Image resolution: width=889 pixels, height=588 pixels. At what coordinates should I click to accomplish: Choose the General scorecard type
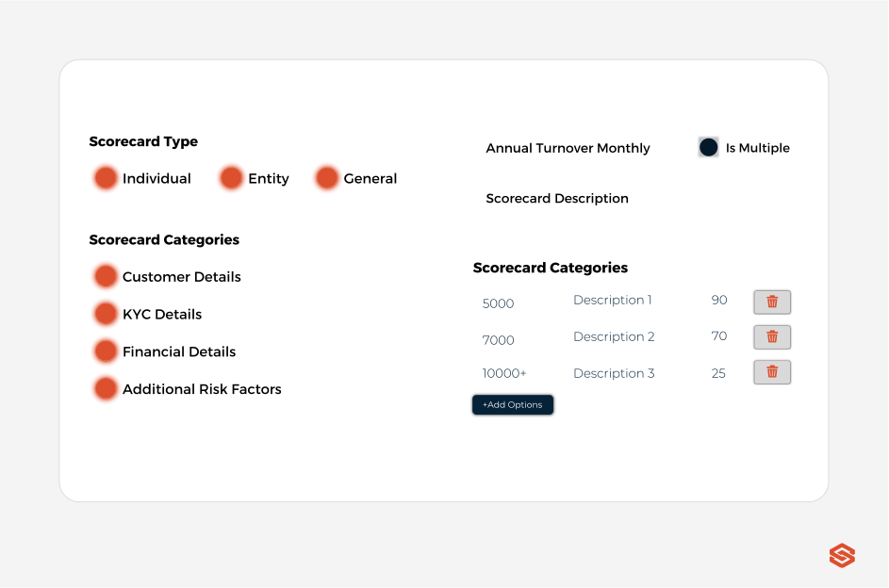pos(327,177)
